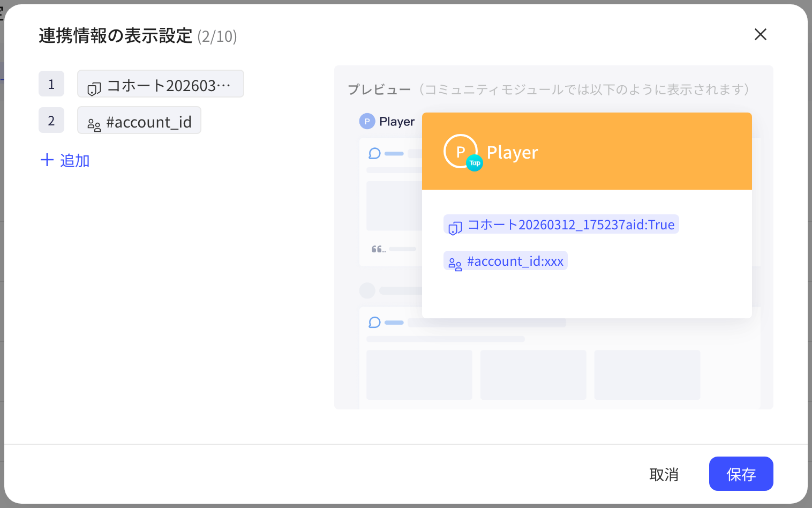Click the cohort tag icon in row 1

click(94, 88)
